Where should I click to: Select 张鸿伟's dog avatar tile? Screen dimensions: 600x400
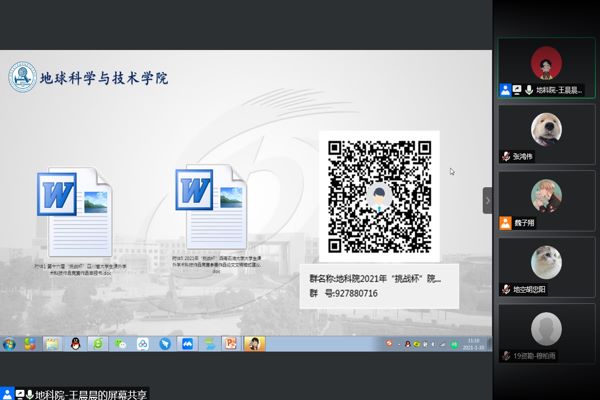click(x=545, y=132)
